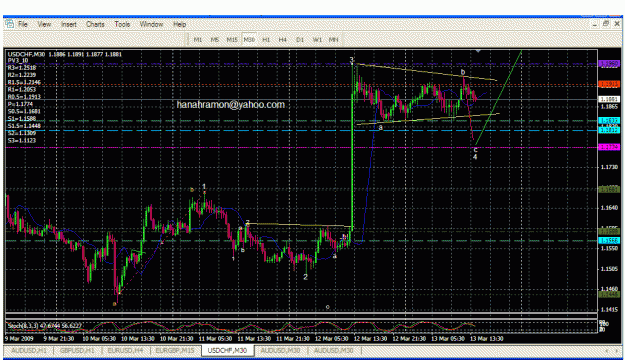This screenshot has height=360, width=625.
Task: Click the white current price 1.1881 tag
Action: (609, 99)
